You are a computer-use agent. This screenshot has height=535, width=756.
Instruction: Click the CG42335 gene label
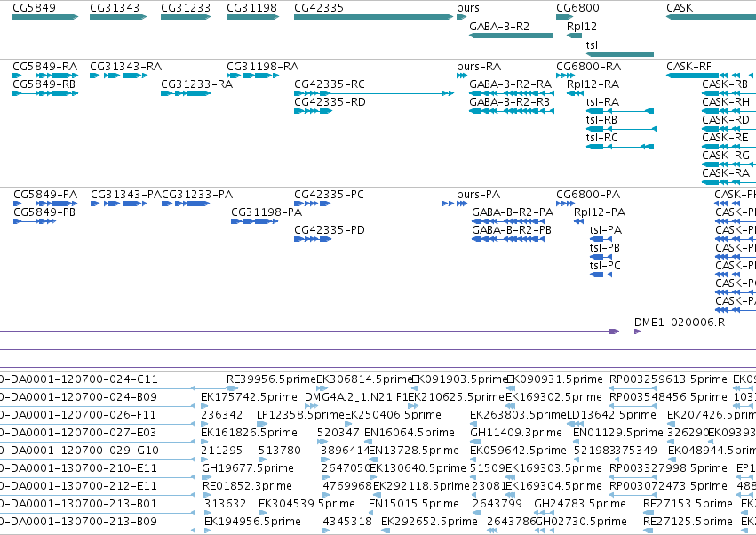pyautogui.click(x=319, y=8)
